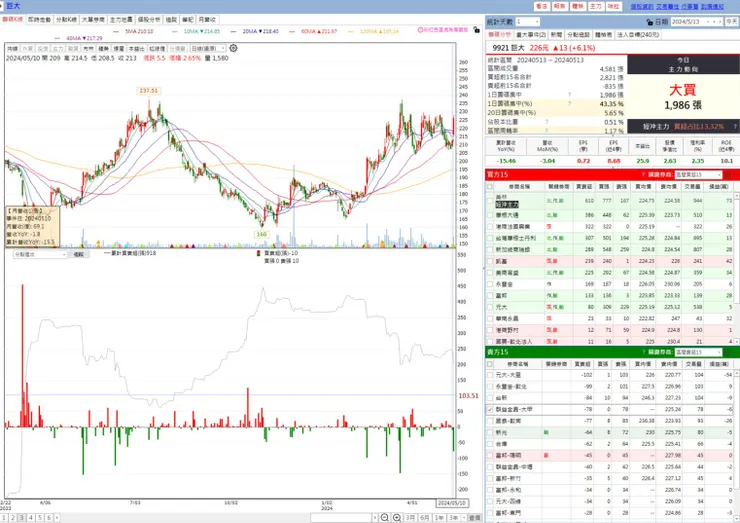Open help icon in 賣方15 header
The width and height of the screenshot is (740, 523).
point(643,352)
